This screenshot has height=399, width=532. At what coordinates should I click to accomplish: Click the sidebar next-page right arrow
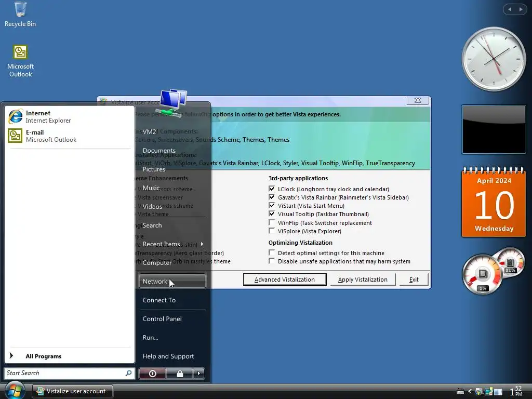pos(521,9)
